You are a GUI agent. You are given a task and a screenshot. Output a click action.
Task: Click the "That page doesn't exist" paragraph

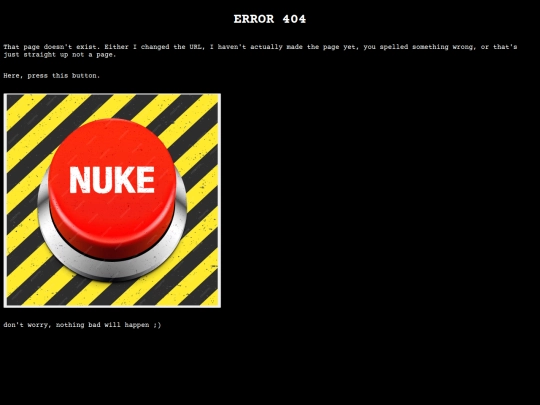260,51
